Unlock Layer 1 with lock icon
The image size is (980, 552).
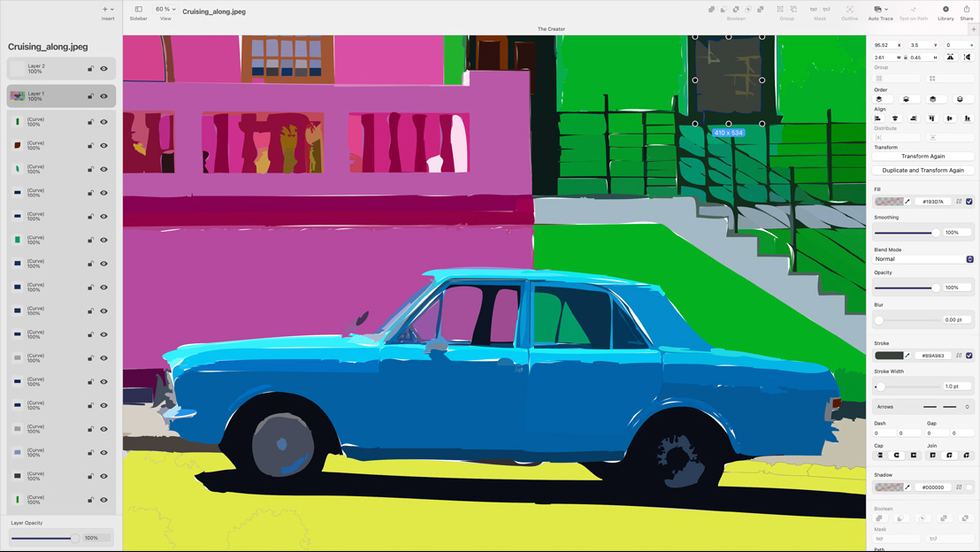[90, 96]
